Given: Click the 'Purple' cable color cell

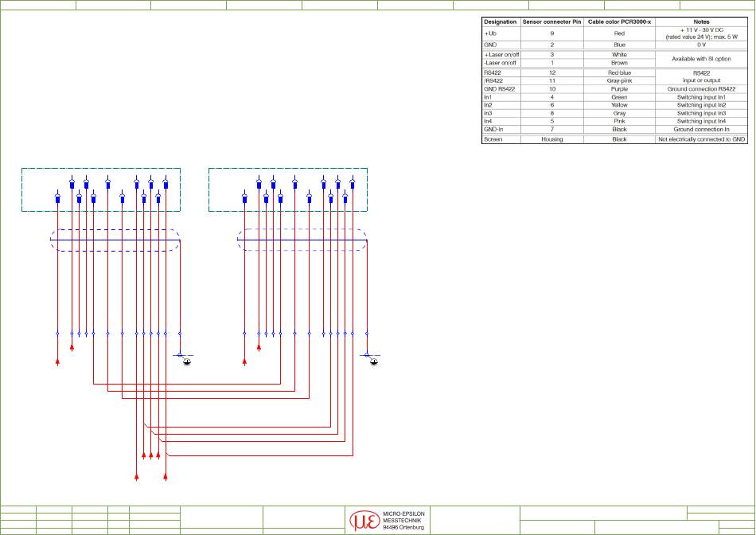Looking at the screenshot, I should 619,89.
